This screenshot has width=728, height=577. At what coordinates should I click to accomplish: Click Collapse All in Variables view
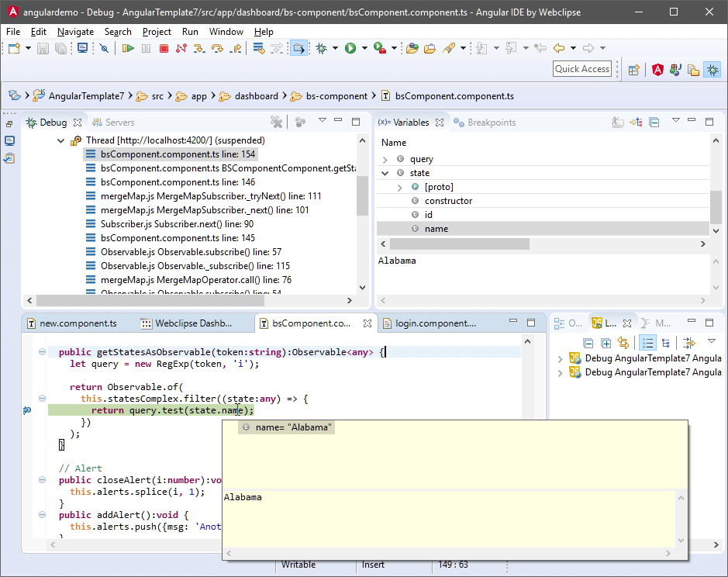[x=654, y=123]
